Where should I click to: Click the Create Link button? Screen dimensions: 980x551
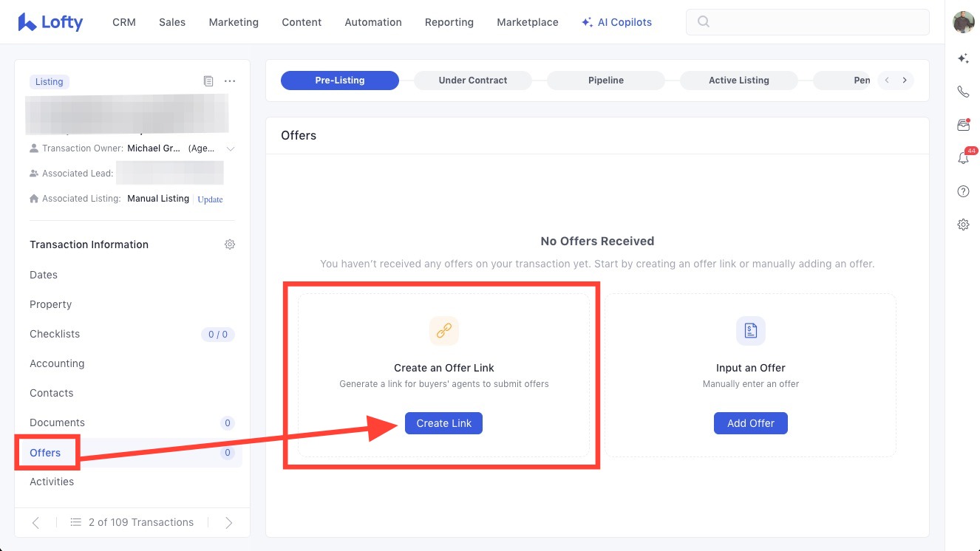[443, 423]
